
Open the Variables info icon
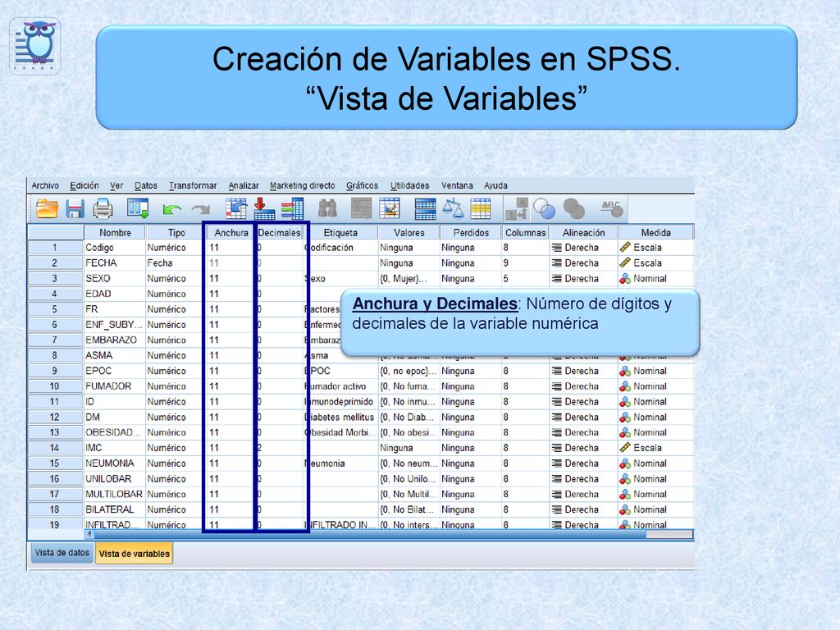point(293,208)
